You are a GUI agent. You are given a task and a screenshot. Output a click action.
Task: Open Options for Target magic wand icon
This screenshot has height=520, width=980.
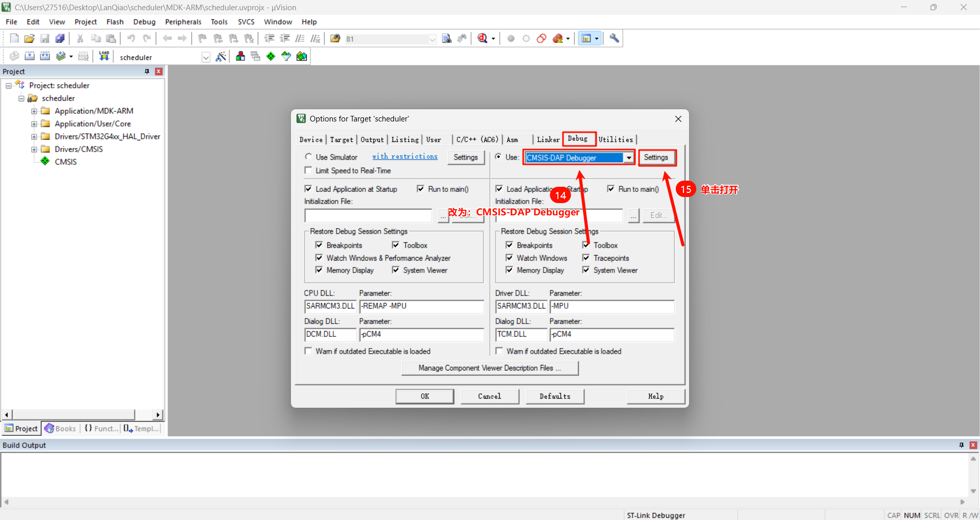pyautogui.click(x=221, y=56)
